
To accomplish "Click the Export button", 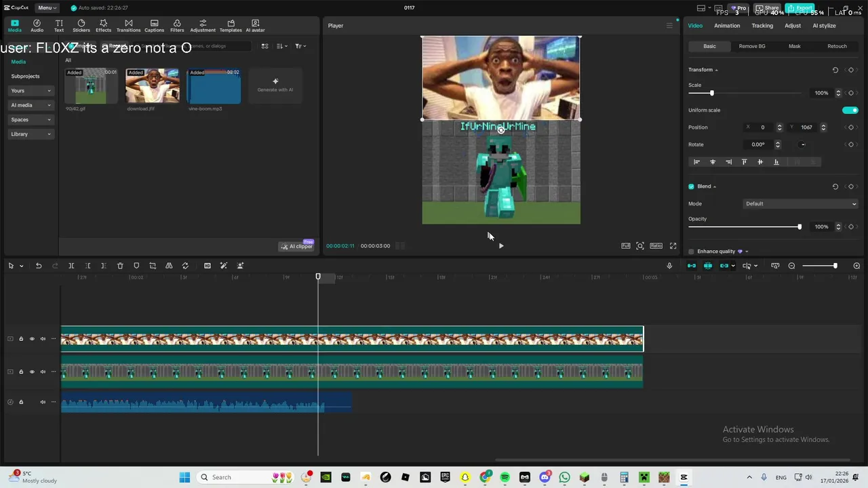I will 800,8.
